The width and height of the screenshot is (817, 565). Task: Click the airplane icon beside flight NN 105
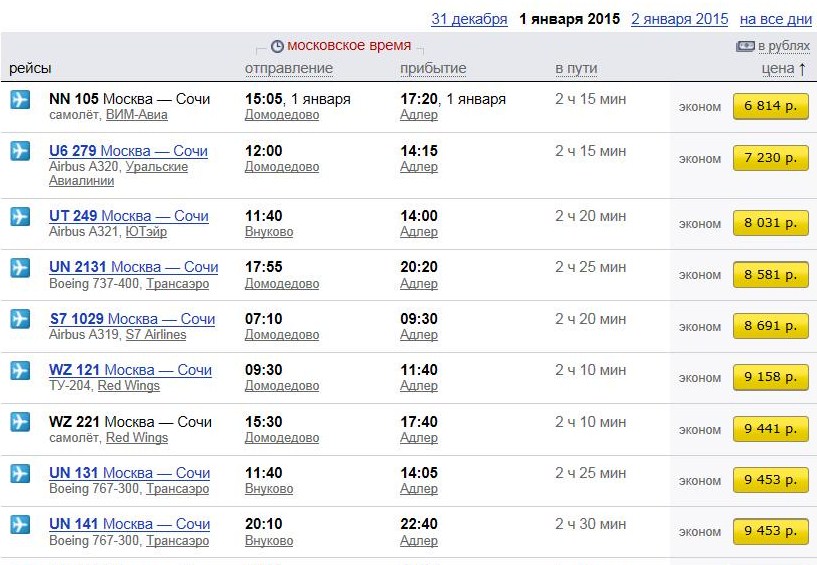click(20, 99)
